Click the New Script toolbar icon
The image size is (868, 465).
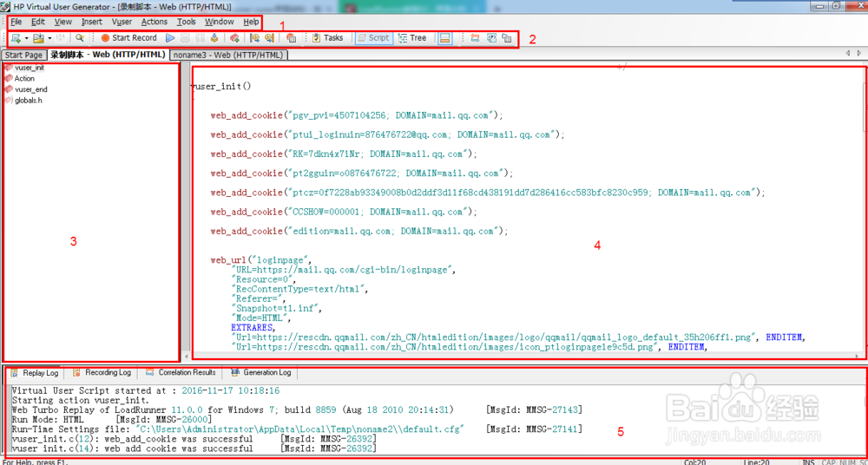tap(16, 38)
